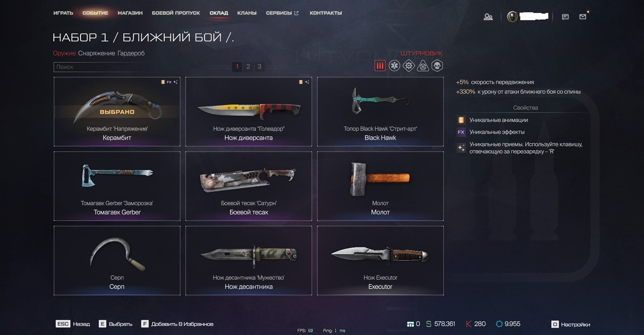Switch to the Снаряжение category
The height and width of the screenshot is (335, 644).
pyautogui.click(x=96, y=53)
